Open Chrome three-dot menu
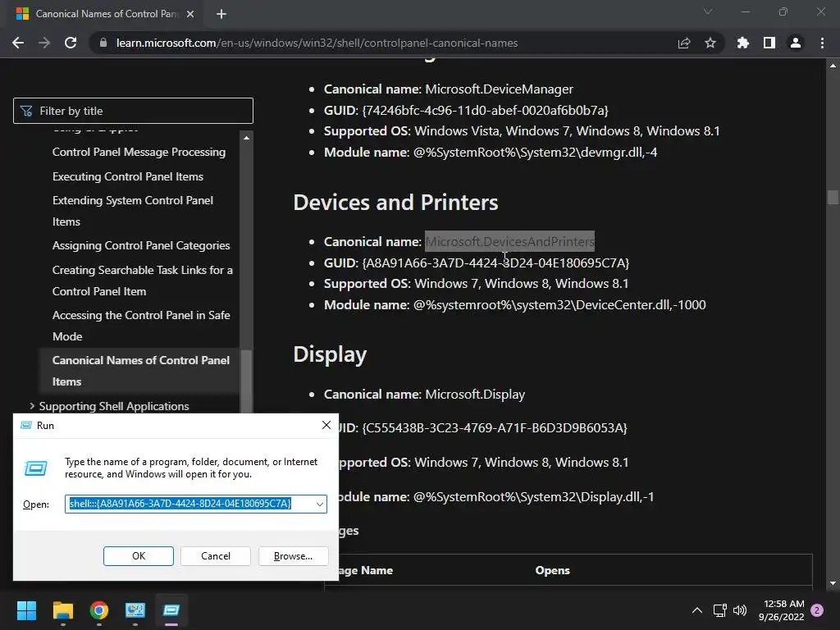840x630 pixels. click(822, 43)
